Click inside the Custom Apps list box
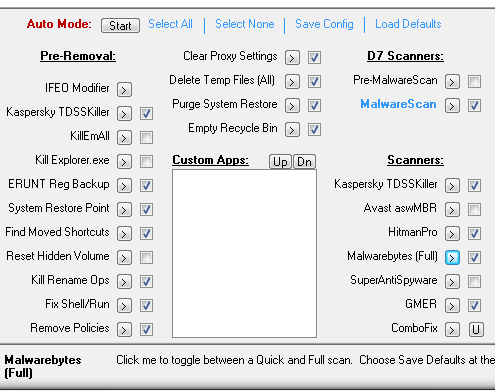 (x=244, y=254)
